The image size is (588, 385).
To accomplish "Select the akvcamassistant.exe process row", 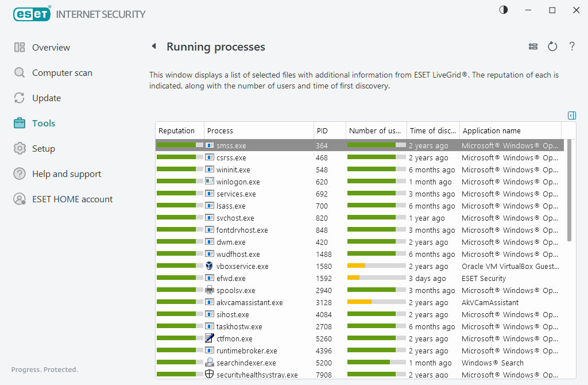I will (249, 303).
